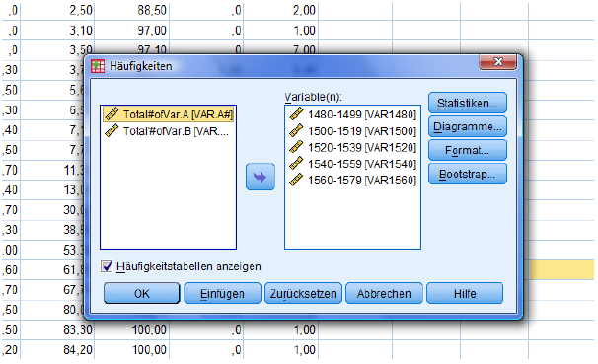This screenshot has width=598, height=364.
Task: Click data cell 2,50 in the spreadsheet
Action: click(57, 10)
